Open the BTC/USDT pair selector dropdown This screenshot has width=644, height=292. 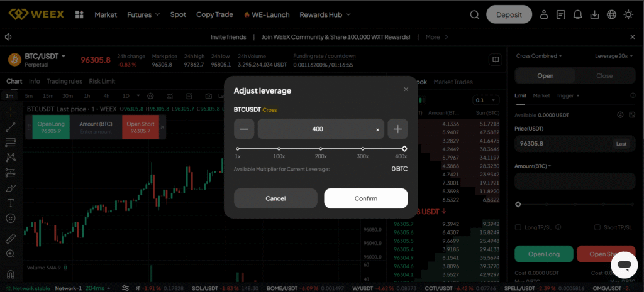[x=45, y=56]
